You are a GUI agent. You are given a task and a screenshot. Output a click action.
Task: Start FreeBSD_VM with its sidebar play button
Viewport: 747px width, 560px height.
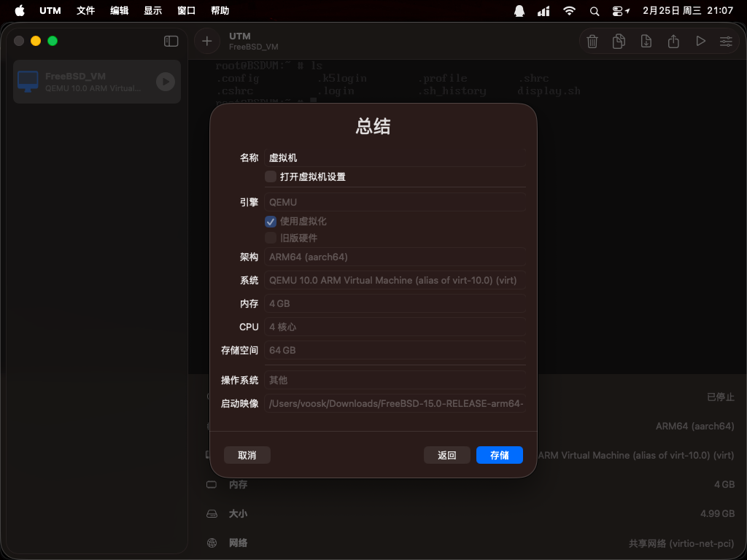pos(166,82)
